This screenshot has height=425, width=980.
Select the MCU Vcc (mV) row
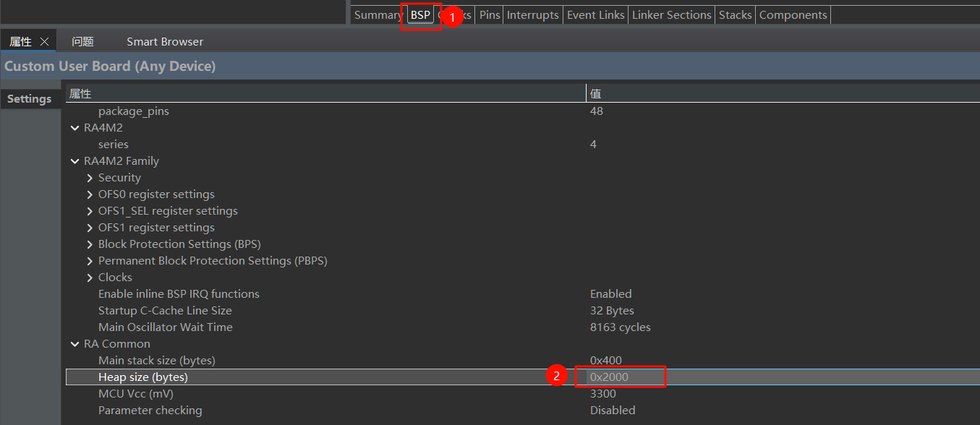pos(523,394)
